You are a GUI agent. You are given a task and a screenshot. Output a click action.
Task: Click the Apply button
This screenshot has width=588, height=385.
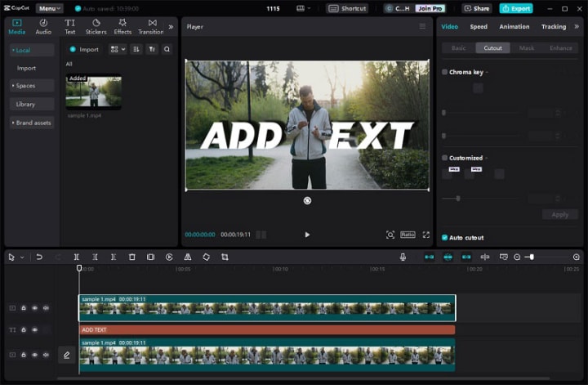[560, 215]
